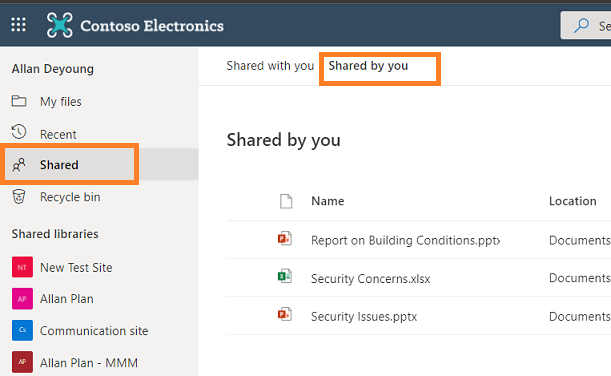Click the dark red Allan Plan - MMM tile
Viewport: 611px width, 376px height.
pos(22,362)
